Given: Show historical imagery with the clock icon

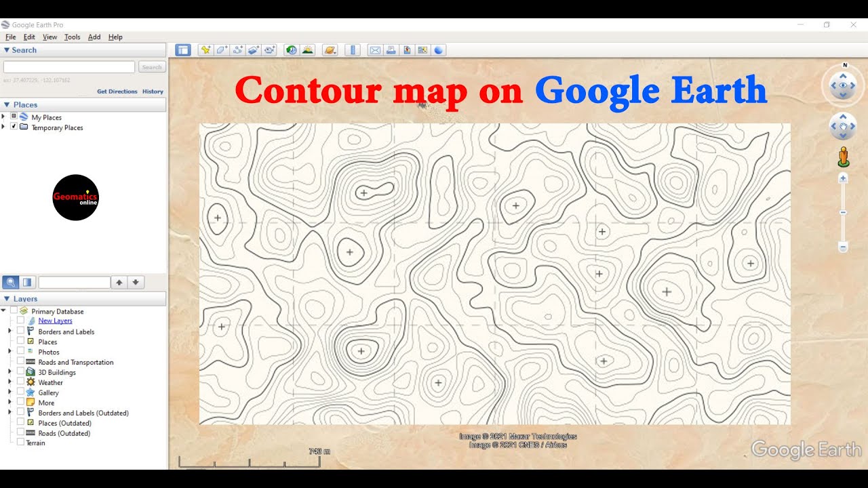Looking at the screenshot, I should [x=292, y=49].
